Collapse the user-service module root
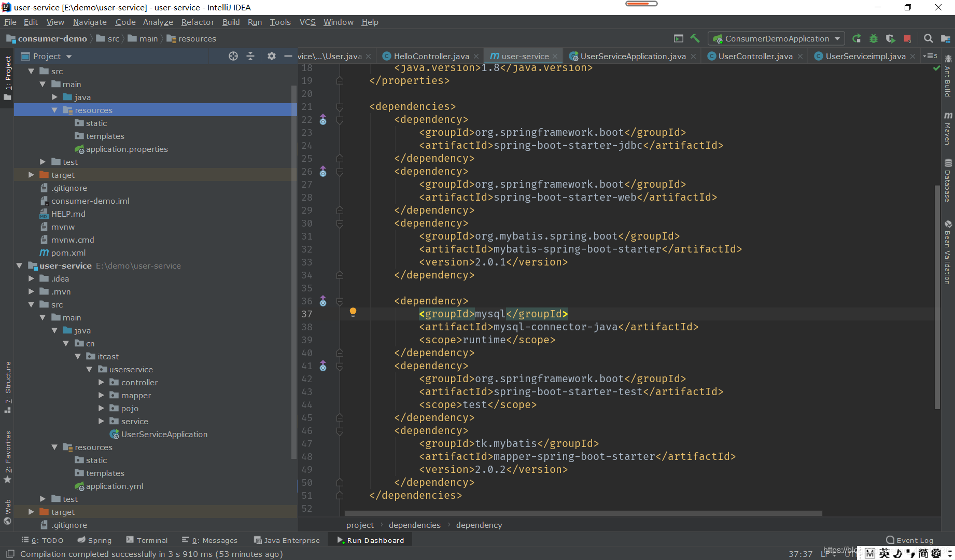The width and height of the screenshot is (955, 560). [19, 265]
